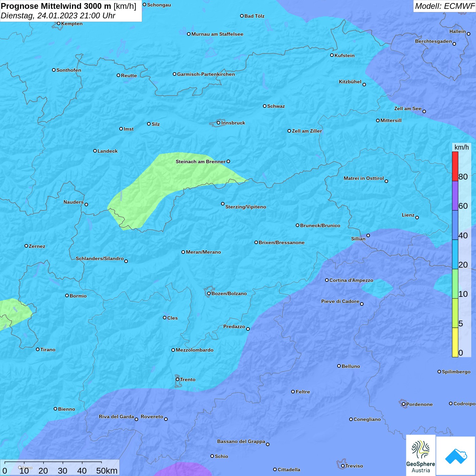Click the Innsbruck city marker

218,123
